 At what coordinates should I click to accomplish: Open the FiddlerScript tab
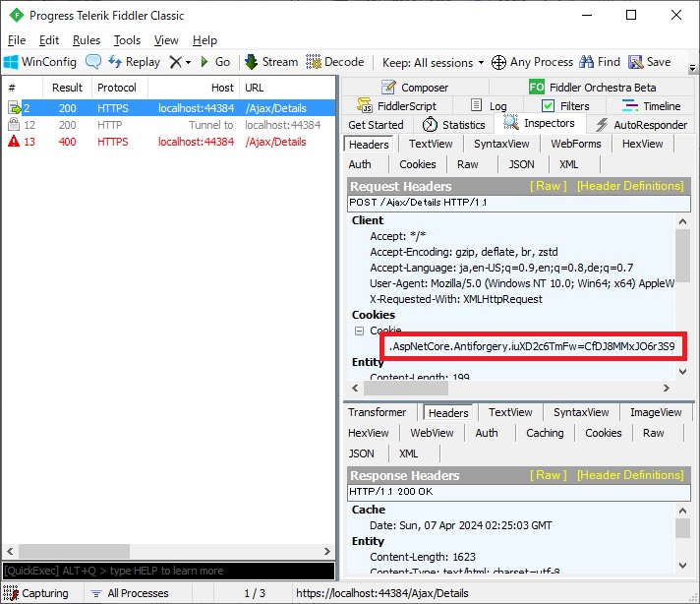396,106
